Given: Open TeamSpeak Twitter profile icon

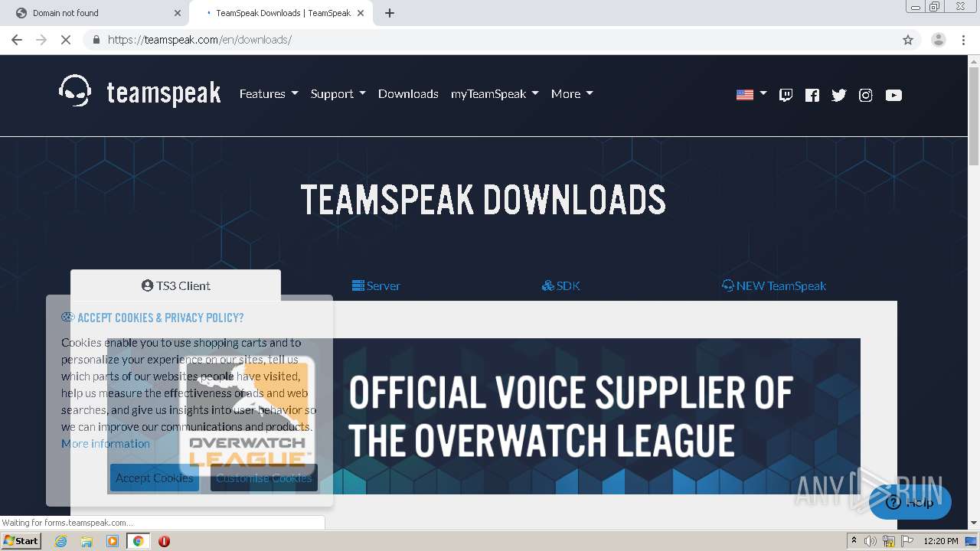Looking at the screenshot, I should tap(839, 95).
